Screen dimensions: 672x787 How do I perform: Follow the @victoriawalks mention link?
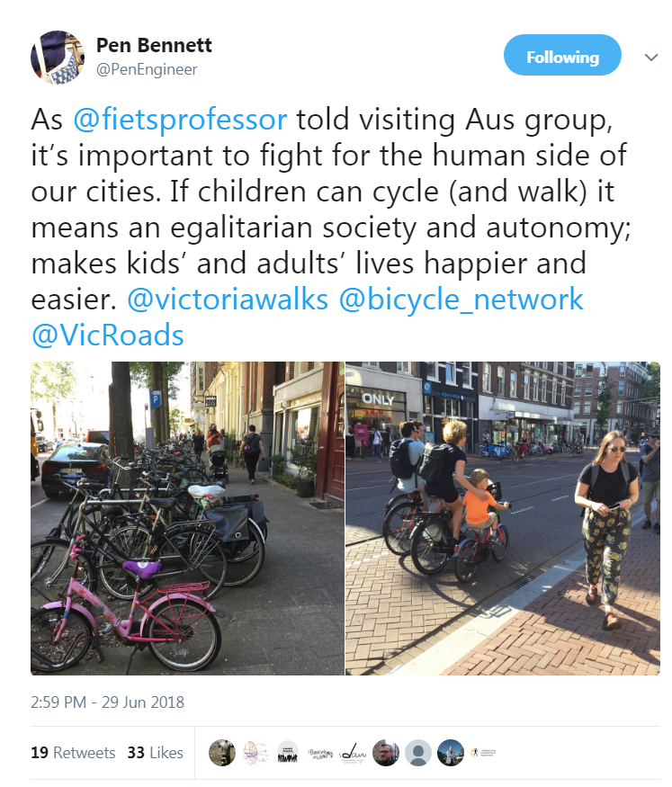tap(228, 300)
